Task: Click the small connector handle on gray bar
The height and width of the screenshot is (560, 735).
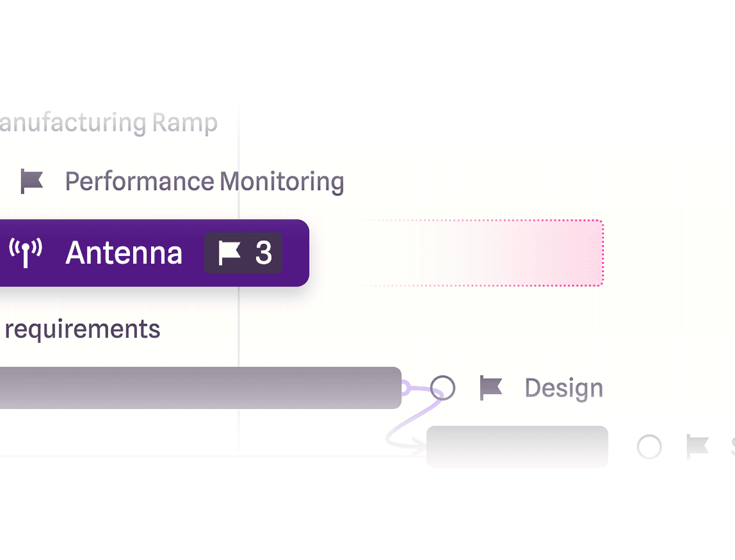Action: coord(404,388)
